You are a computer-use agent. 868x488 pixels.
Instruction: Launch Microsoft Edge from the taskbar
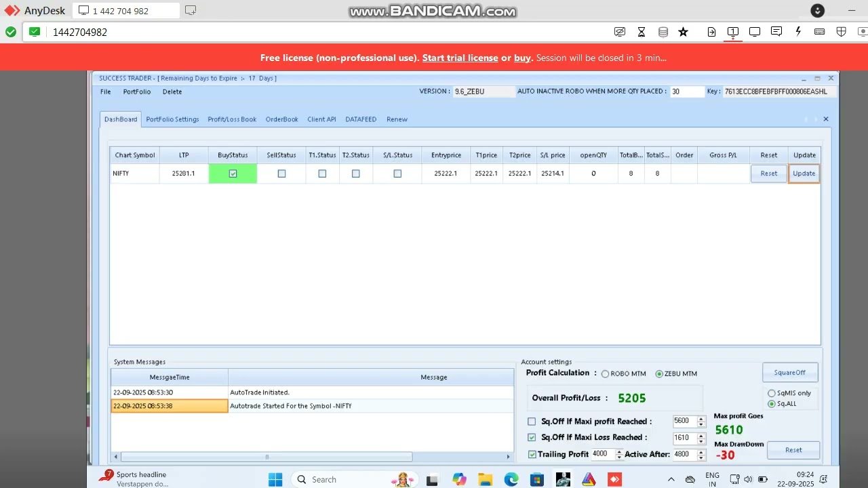coord(511,479)
